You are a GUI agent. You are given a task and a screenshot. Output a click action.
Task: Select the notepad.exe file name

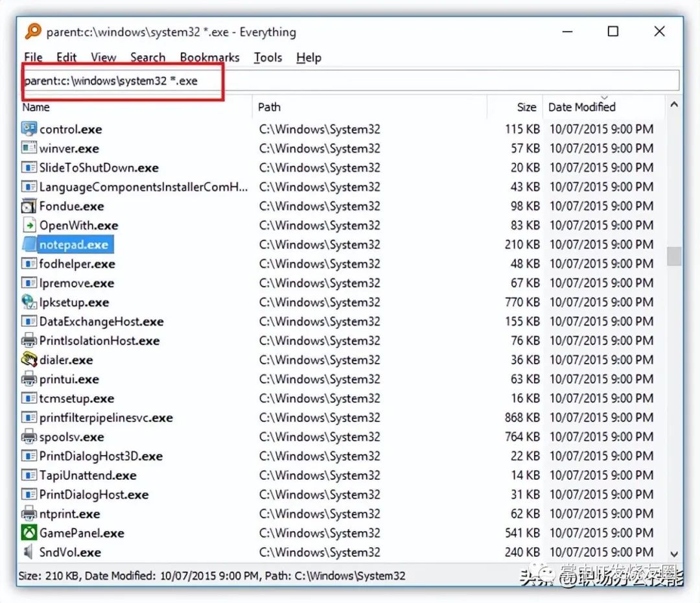pos(74,245)
